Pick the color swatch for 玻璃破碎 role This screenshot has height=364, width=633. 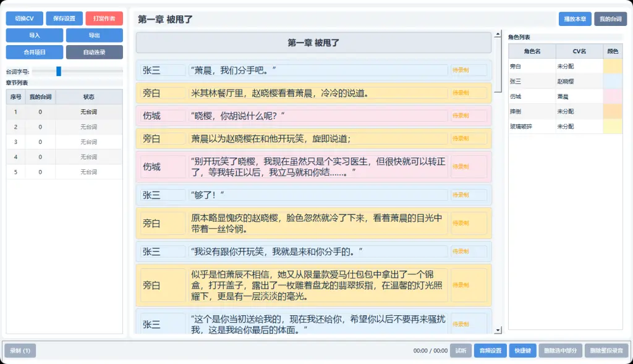(x=613, y=126)
